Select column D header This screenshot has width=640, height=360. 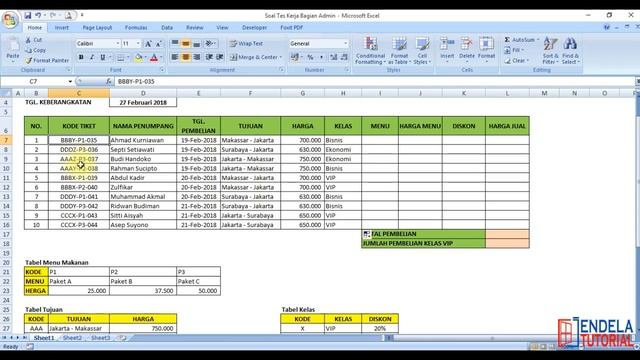(x=143, y=93)
